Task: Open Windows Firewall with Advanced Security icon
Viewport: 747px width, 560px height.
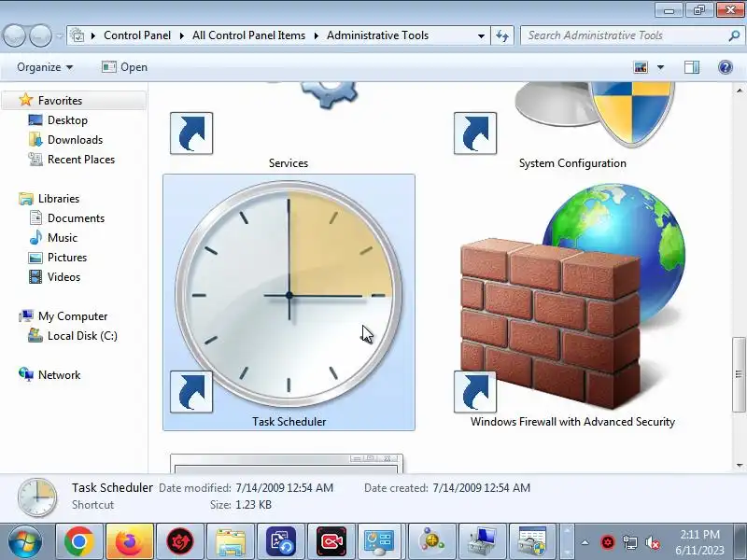Action: [571, 298]
